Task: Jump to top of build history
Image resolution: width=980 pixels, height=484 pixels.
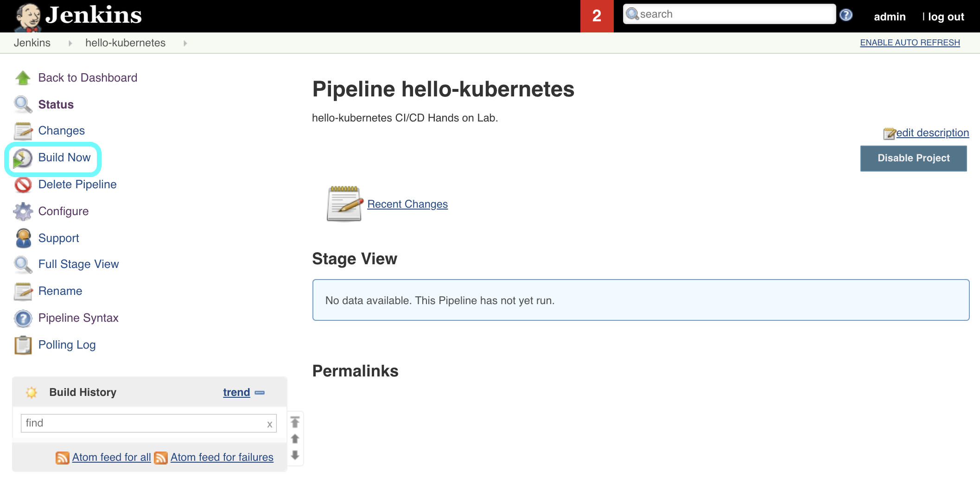Action: click(295, 422)
